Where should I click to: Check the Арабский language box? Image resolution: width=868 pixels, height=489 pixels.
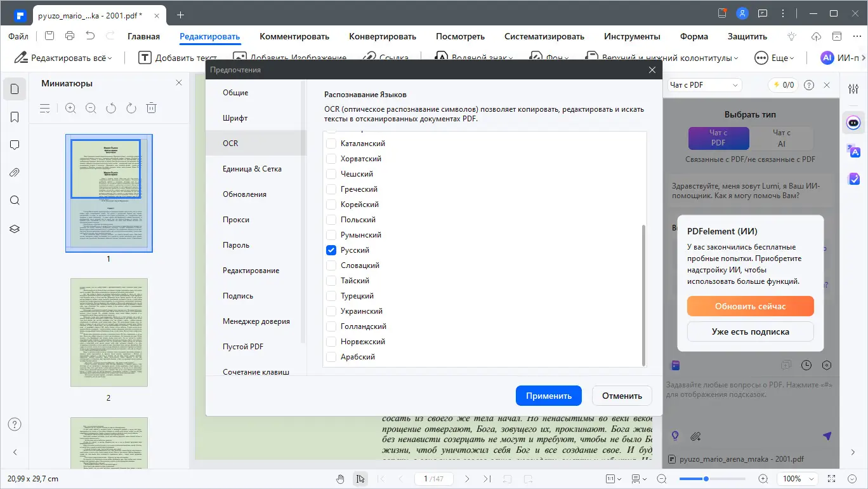(x=331, y=357)
